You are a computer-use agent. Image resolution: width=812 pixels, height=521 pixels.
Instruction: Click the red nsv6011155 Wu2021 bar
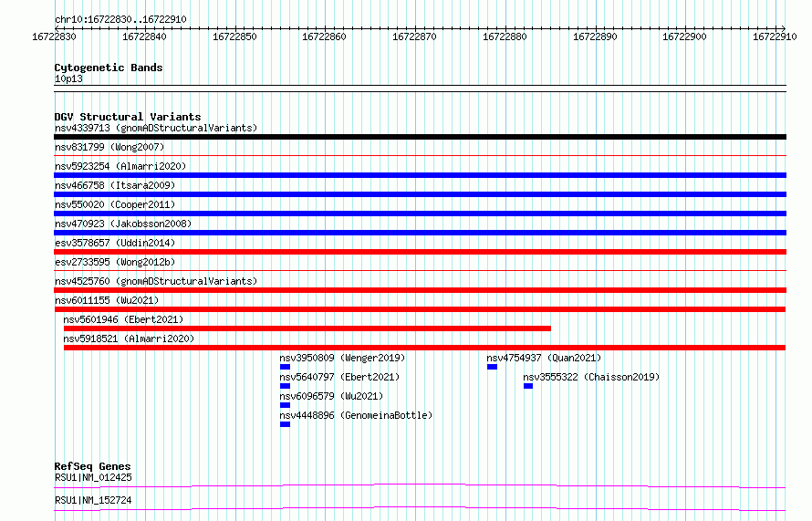click(x=420, y=309)
